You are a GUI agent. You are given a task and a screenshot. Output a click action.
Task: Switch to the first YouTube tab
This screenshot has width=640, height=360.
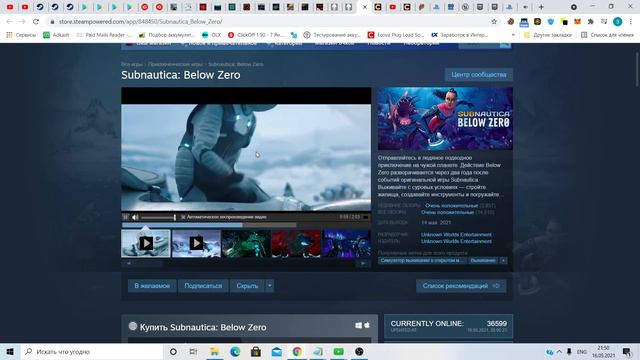[10, 7]
